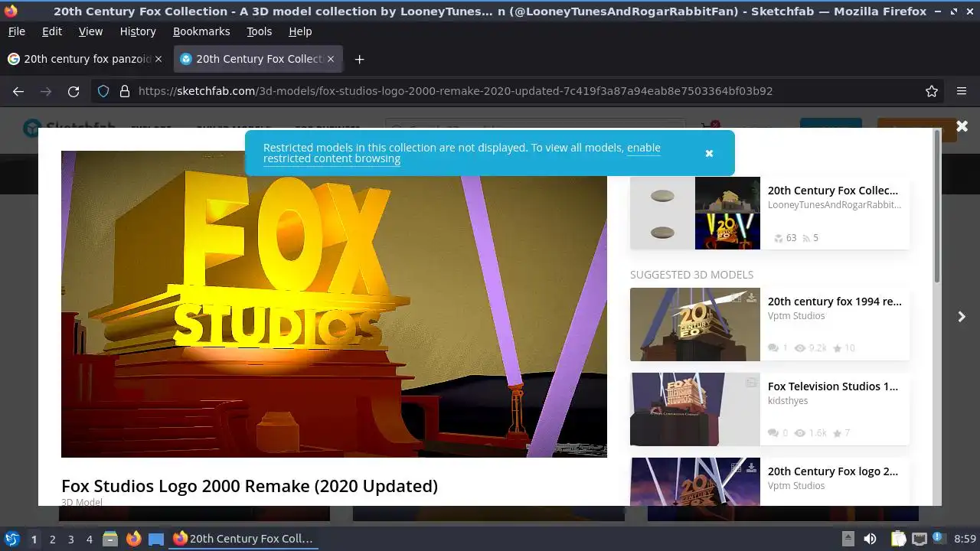Open the Bookmarks menu
Screen dimensions: 980x551
point(201,31)
